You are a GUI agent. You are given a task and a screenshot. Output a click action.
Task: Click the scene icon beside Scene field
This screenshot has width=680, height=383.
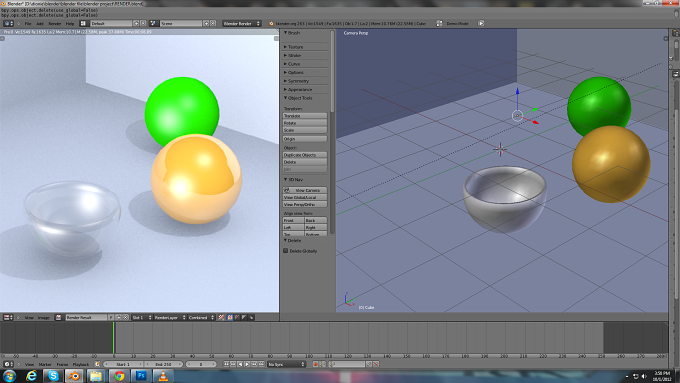point(153,23)
